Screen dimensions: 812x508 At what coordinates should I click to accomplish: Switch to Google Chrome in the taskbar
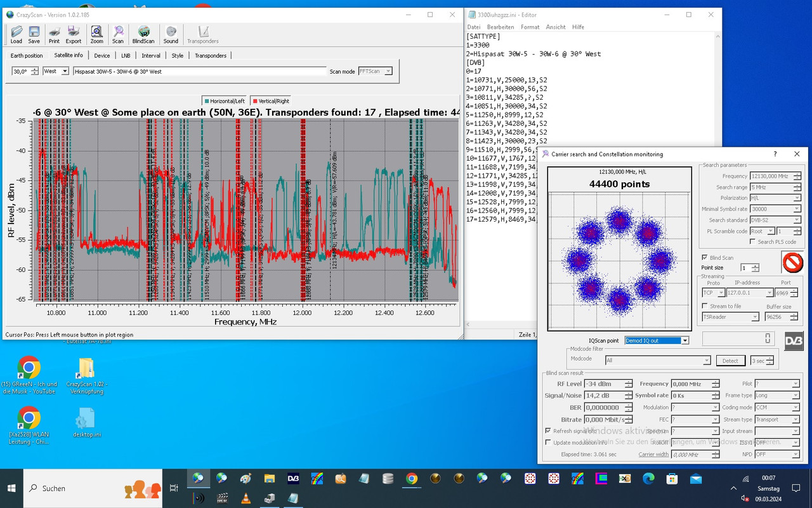tap(412, 479)
